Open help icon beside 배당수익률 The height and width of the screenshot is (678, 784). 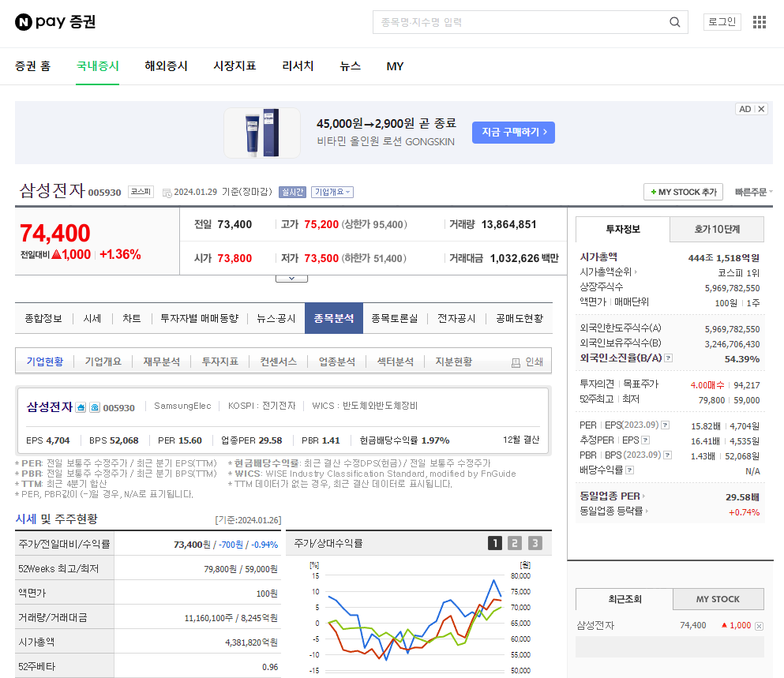[x=628, y=470]
